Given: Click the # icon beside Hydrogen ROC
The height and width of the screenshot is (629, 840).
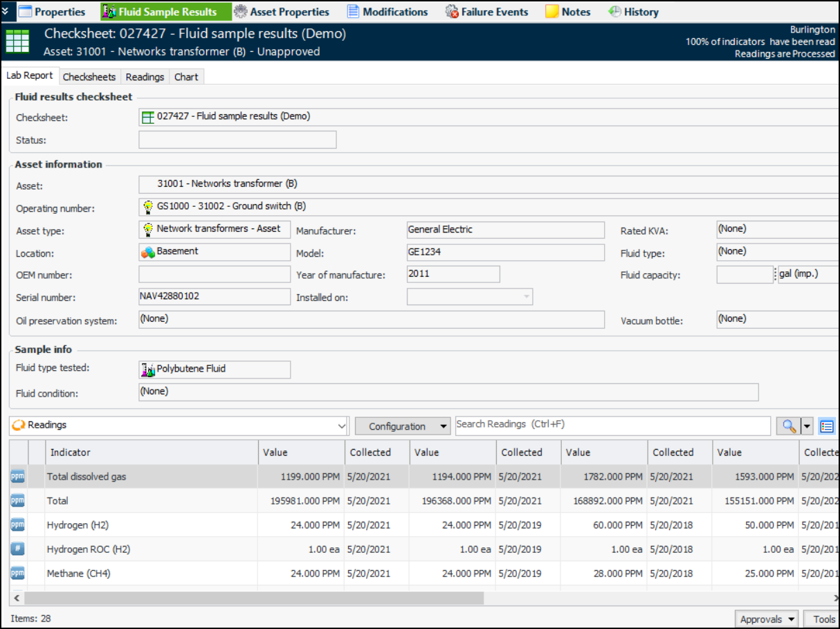Looking at the screenshot, I should (17, 549).
